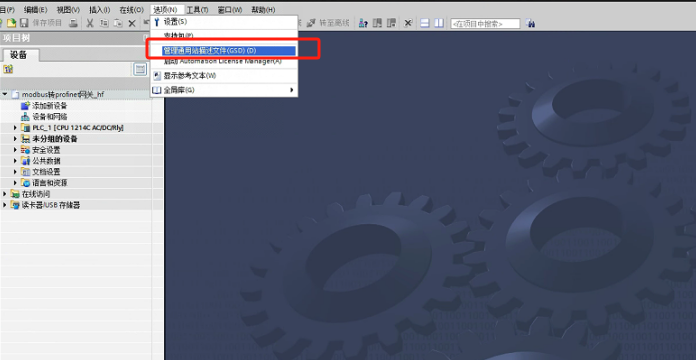Click the 在项目中搜索 search field

coord(485,24)
